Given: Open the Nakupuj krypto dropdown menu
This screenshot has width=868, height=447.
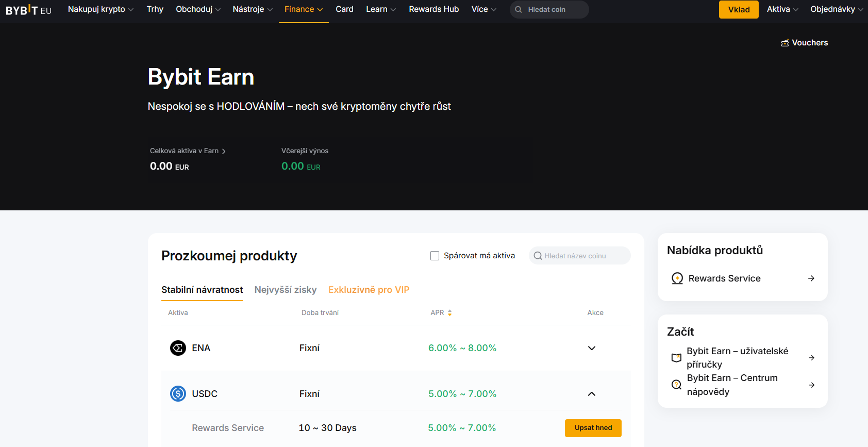Looking at the screenshot, I should 101,9.
